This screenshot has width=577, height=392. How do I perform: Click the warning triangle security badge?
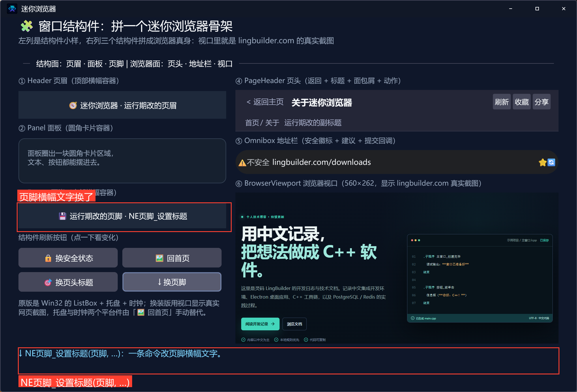point(242,163)
